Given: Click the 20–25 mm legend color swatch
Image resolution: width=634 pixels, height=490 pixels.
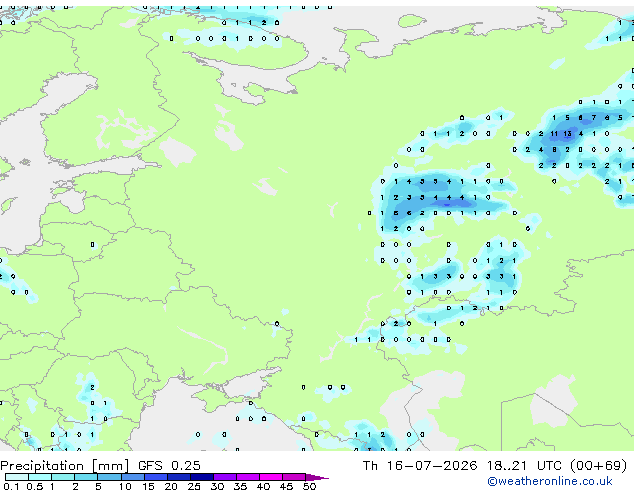Looking at the screenshot, I should [x=178, y=477].
